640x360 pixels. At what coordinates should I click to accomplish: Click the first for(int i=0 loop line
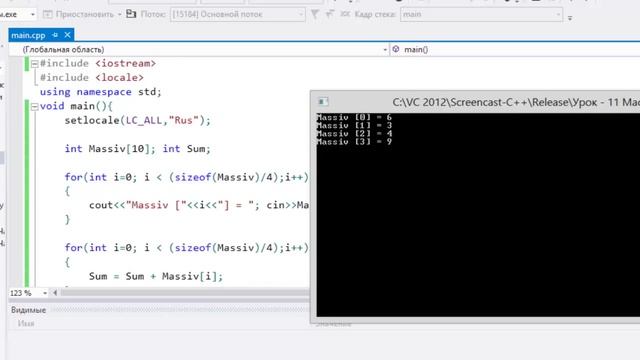(187, 177)
